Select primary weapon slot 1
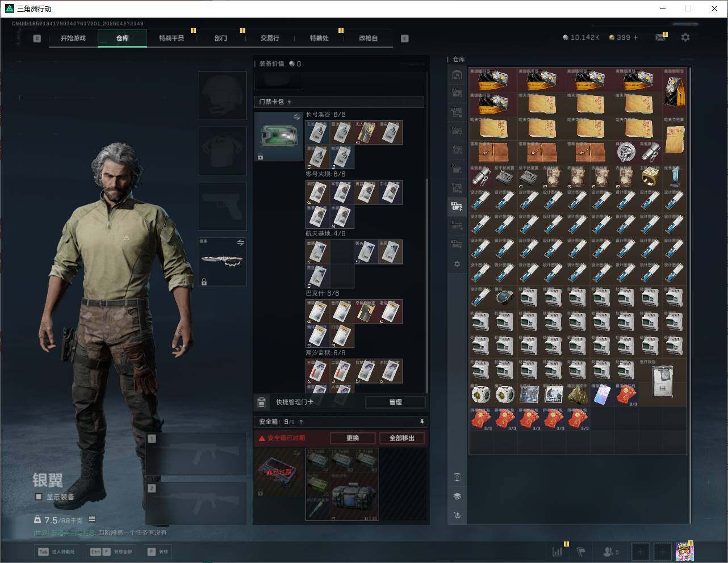This screenshot has height=563, width=728. [196, 454]
